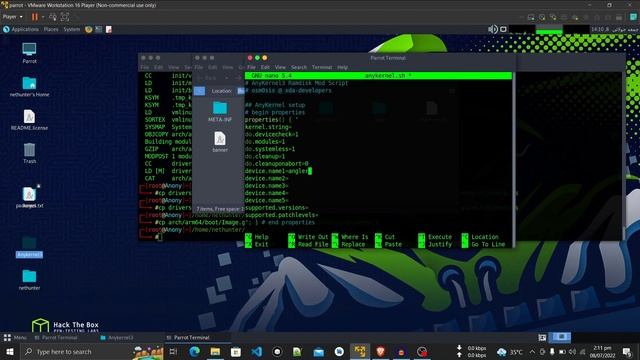Viewport: 640px width, 360px height.
Task: Open View menu in Parrot Terminal nano window
Action: [x=280, y=67]
